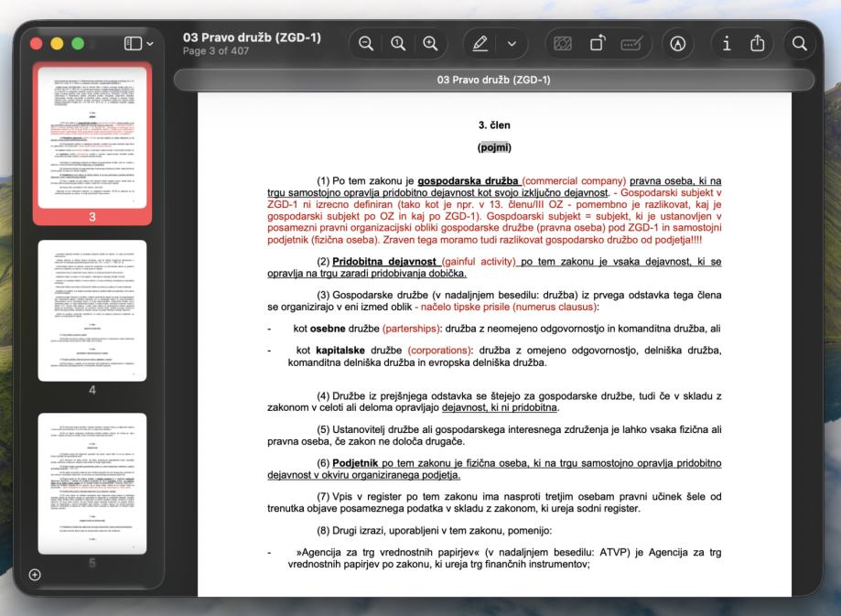The image size is (841, 616).
Task: Reset zoom to actual size
Action: (x=398, y=43)
